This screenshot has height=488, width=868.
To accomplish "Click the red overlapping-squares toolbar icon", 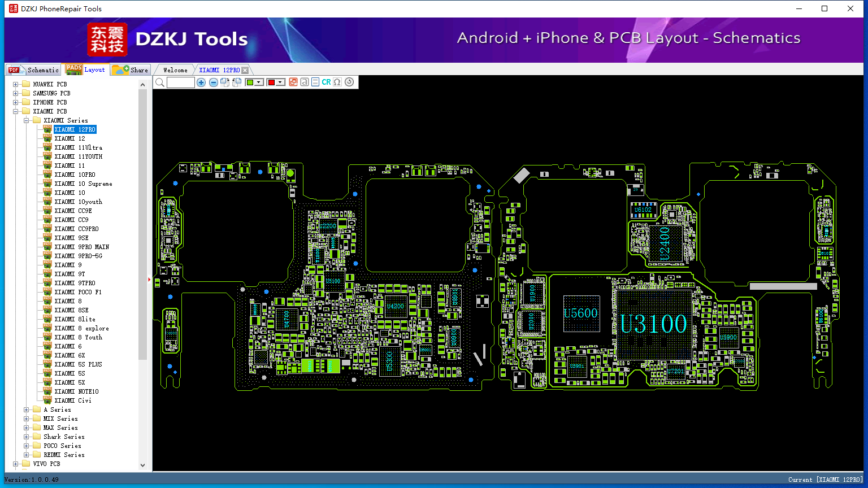I will point(293,82).
